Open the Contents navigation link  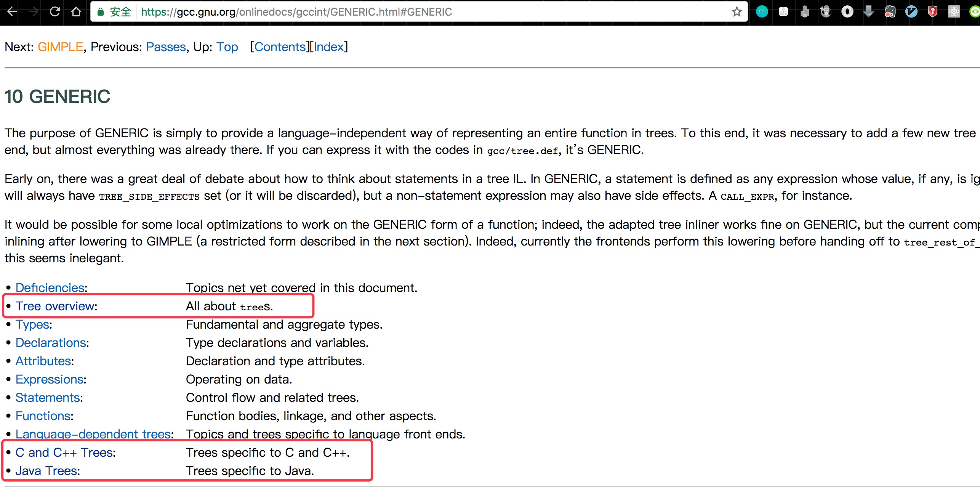click(x=280, y=47)
